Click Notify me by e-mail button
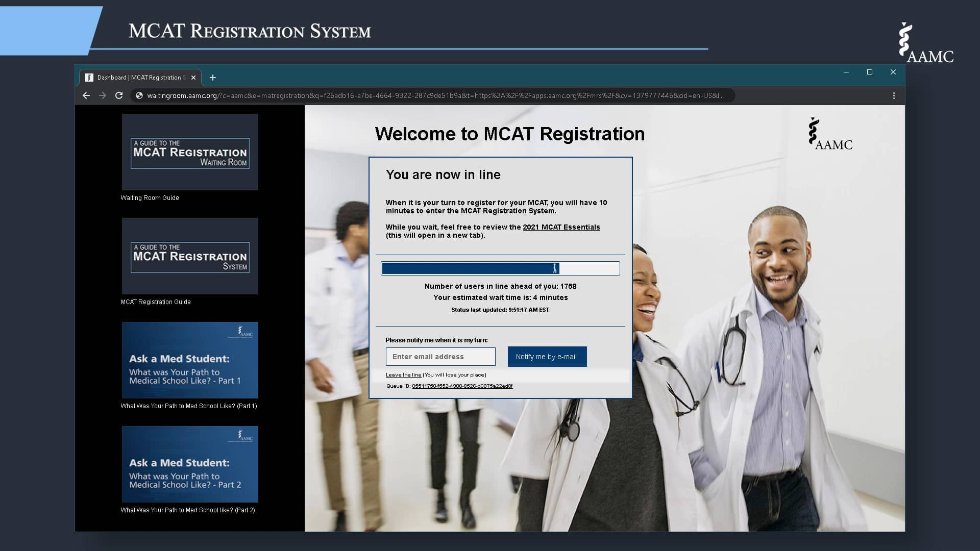This screenshot has width=980, height=551. click(547, 357)
